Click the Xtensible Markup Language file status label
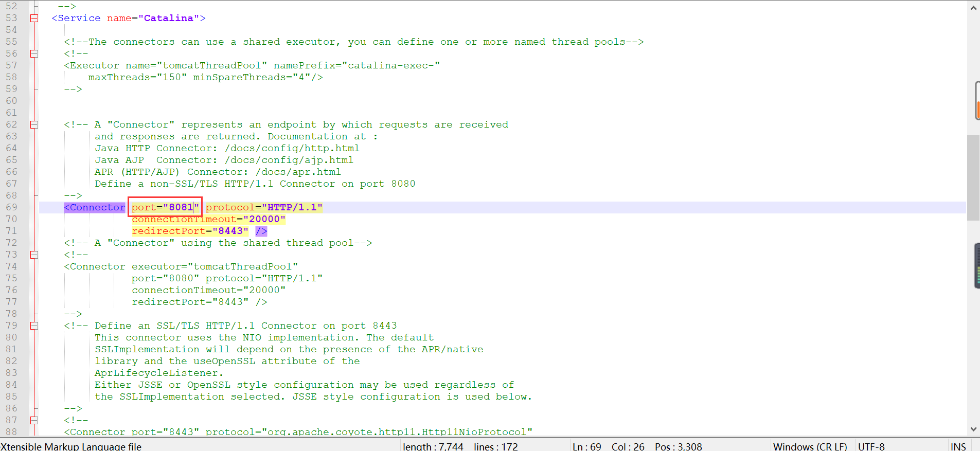980x451 pixels. [71, 446]
